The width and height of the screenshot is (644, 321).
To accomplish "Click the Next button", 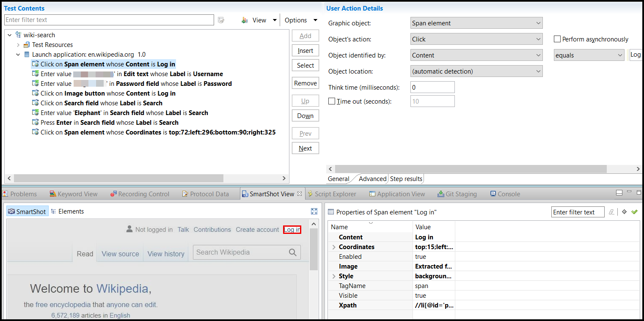I will coord(305,148).
